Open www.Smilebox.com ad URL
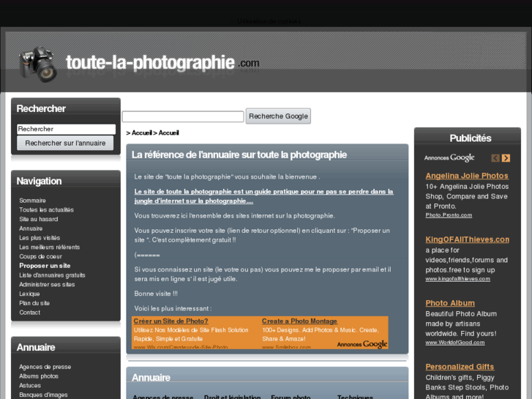Screen dimensions: 532x399 [286, 347]
